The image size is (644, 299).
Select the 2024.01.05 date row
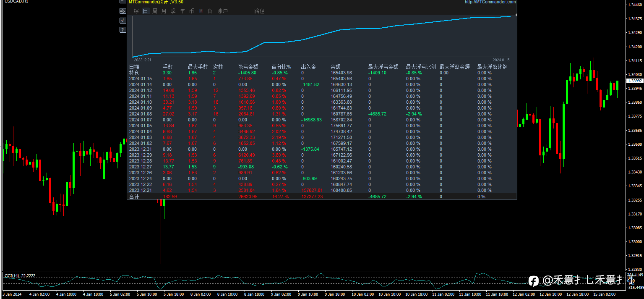tap(140, 126)
